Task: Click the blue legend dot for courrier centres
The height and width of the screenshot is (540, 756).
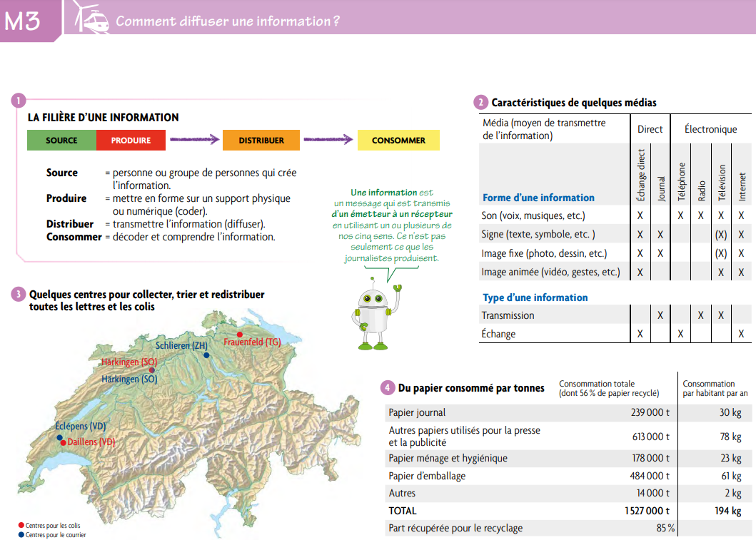Action: [21, 535]
